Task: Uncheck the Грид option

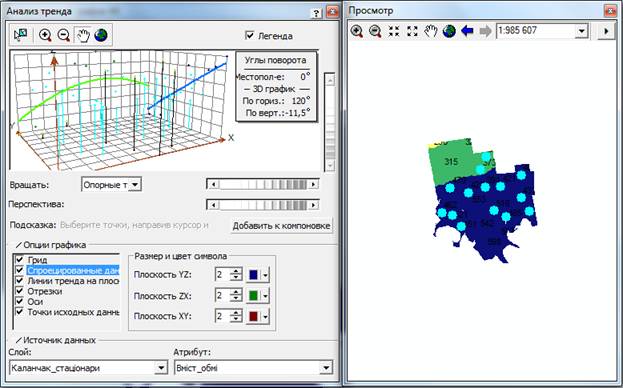Action: pyautogui.click(x=19, y=259)
